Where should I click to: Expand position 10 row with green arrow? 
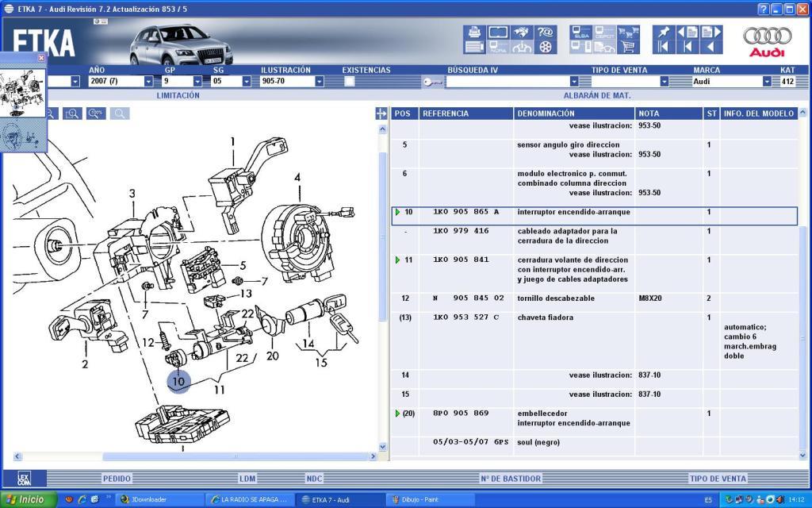(x=398, y=212)
